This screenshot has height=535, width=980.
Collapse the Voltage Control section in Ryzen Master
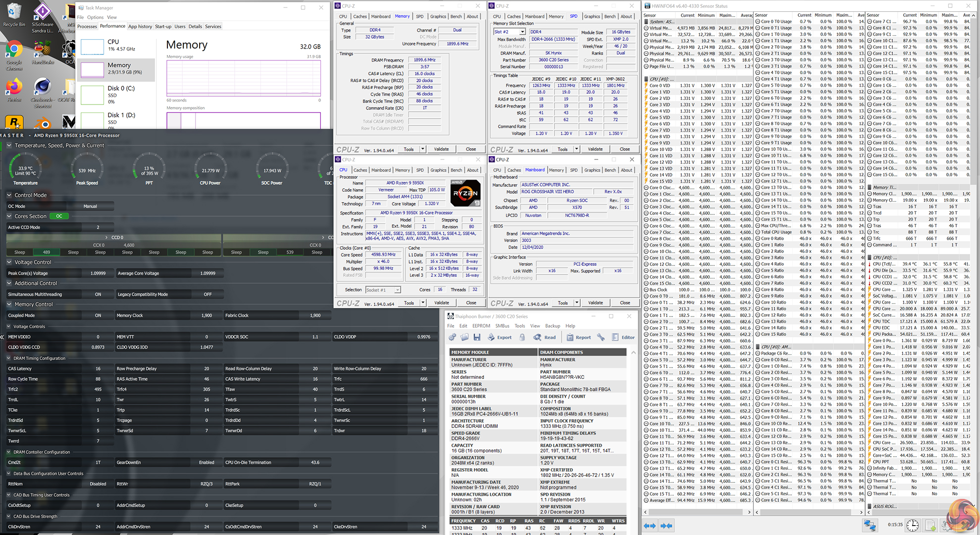click(x=9, y=262)
